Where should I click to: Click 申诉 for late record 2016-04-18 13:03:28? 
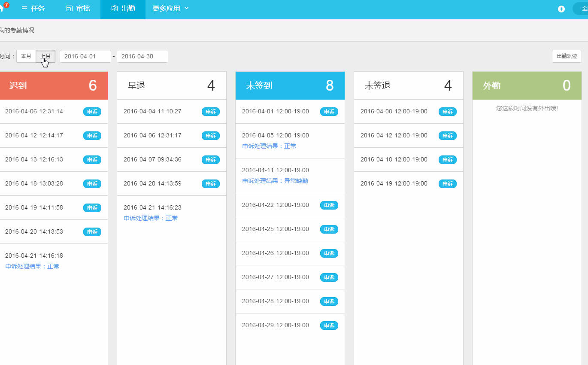[x=92, y=184]
